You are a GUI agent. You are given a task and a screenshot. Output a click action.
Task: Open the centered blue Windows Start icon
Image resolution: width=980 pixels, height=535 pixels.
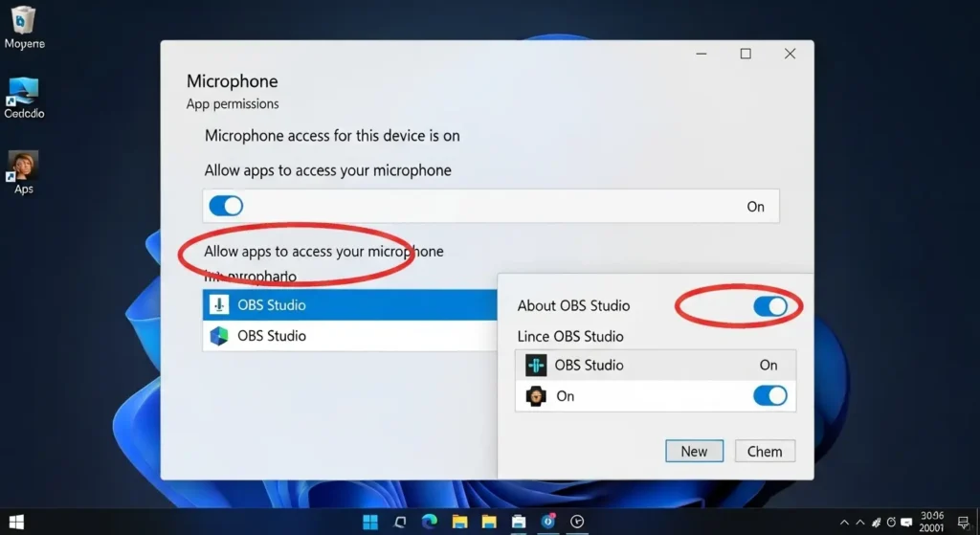click(x=370, y=522)
